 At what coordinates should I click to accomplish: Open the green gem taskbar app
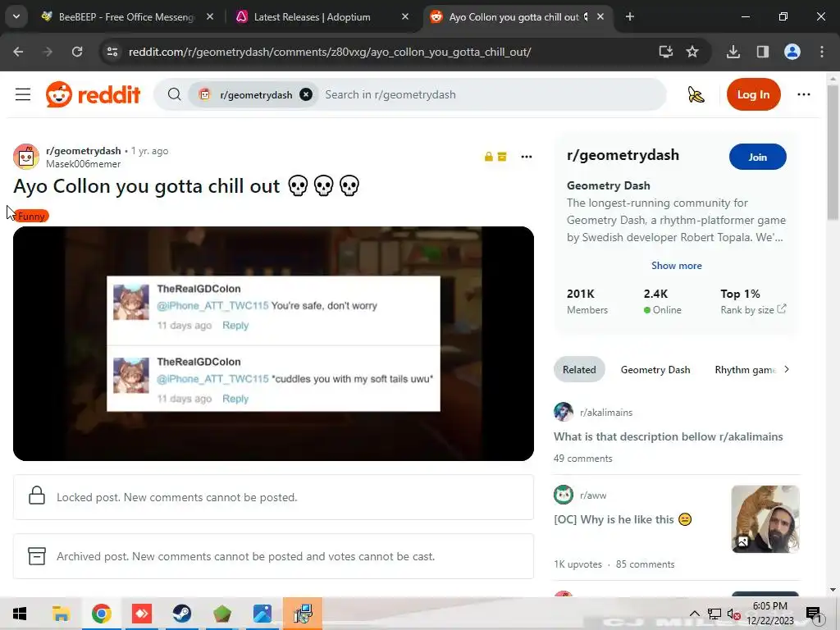[x=221, y=614]
